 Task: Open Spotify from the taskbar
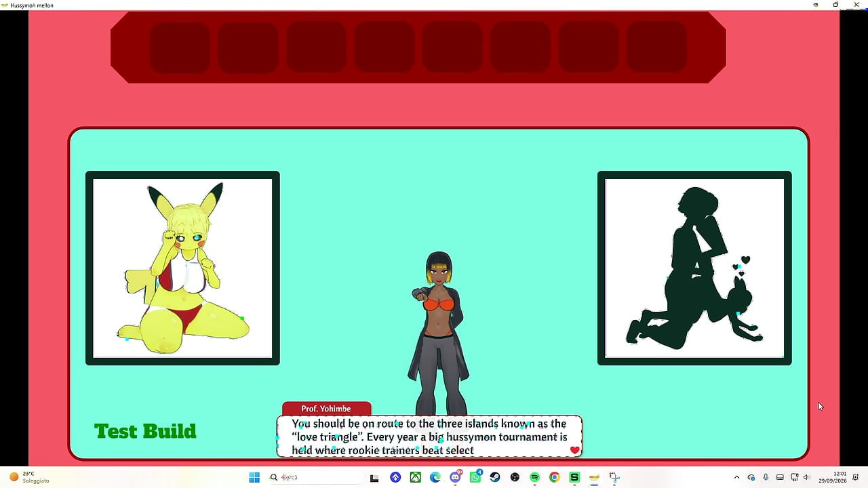[534, 477]
